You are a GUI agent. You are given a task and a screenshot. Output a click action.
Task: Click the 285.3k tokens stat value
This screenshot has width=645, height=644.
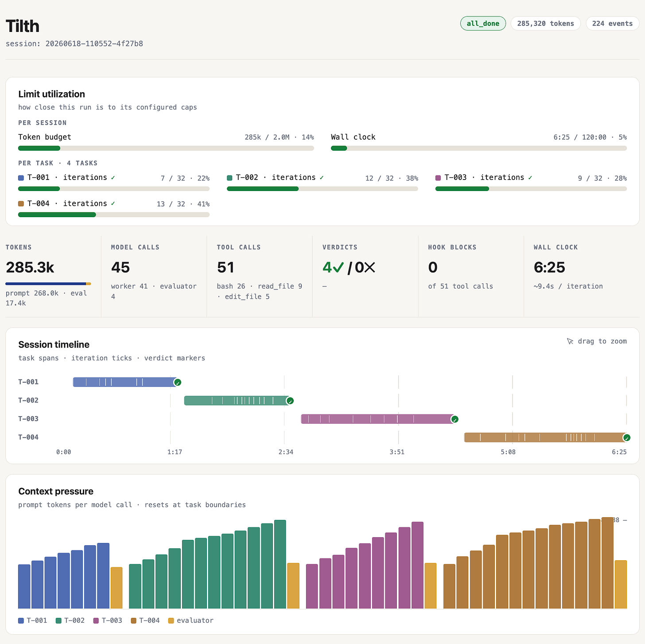pyautogui.click(x=30, y=267)
